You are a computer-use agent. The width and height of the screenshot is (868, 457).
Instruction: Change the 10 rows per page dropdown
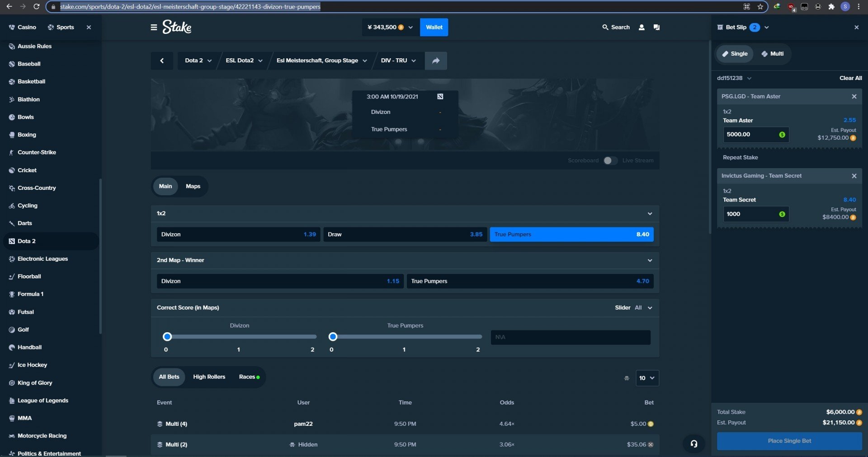click(647, 378)
